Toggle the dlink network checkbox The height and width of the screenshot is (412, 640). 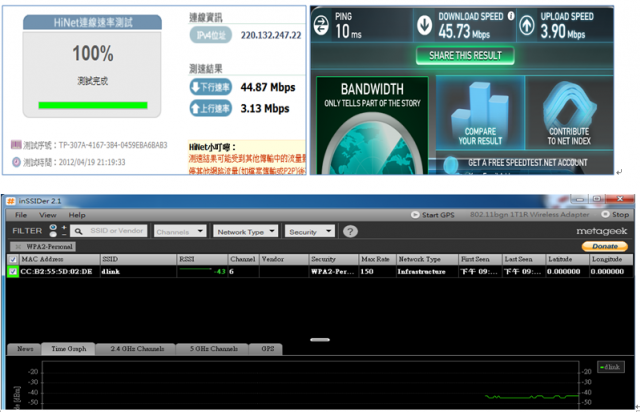(13, 272)
